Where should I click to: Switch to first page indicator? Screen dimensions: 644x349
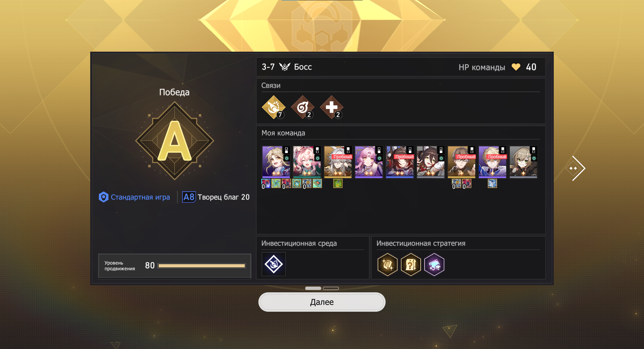313,288
